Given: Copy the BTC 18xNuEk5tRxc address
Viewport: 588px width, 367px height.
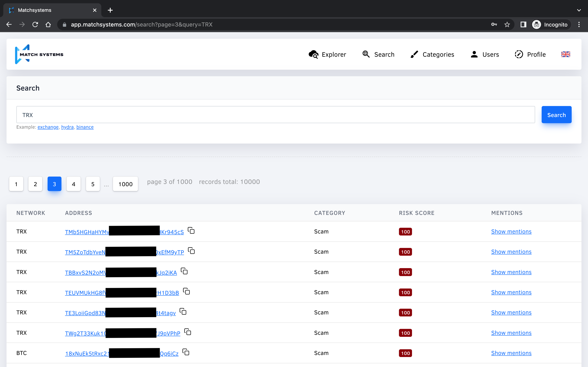Looking at the screenshot, I should pos(186,352).
